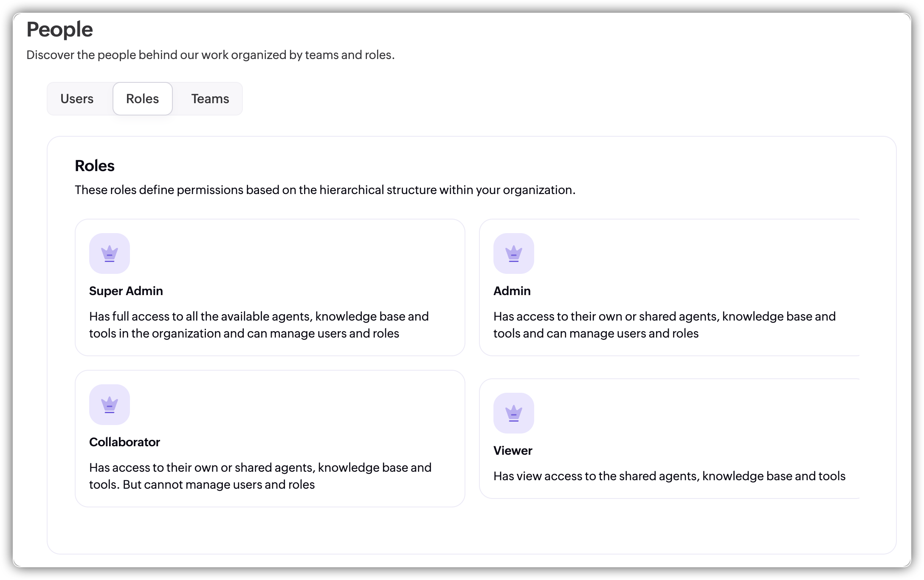The width and height of the screenshot is (924, 580).
Task: Select the Admin role title
Action: (512, 291)
